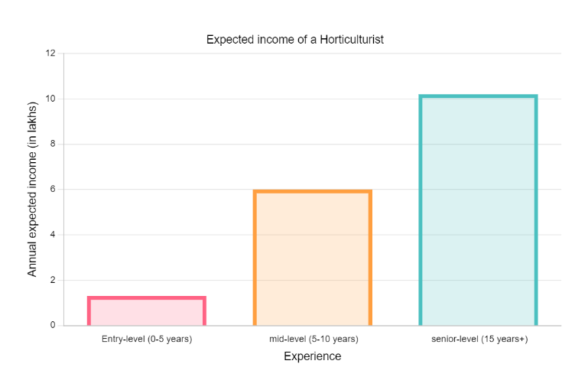
Task: Select the 'mid-level (5-10 years)' axis label
Action: coord(313,339)
